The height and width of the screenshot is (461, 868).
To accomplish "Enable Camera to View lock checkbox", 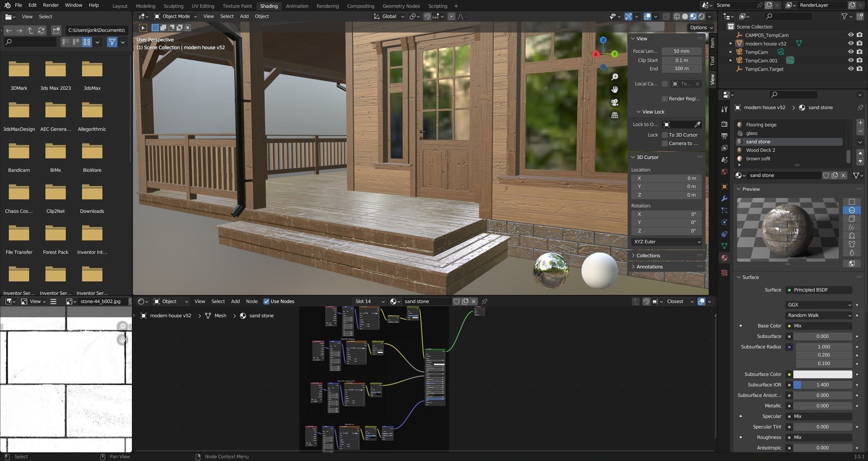I will (665, 143).
